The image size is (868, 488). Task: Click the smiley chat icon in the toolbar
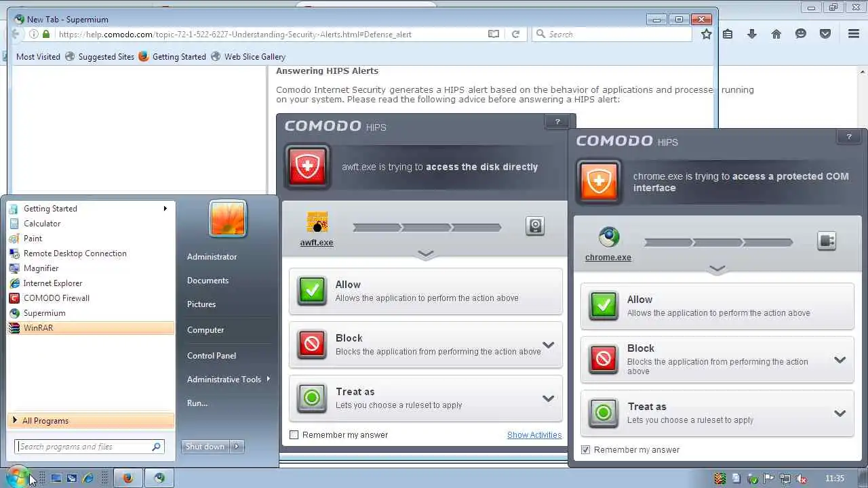pos(801,34)
